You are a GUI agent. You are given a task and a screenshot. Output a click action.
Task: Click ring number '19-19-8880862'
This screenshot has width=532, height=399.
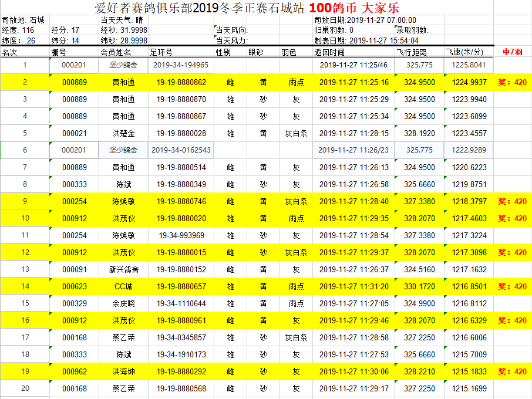181,82
